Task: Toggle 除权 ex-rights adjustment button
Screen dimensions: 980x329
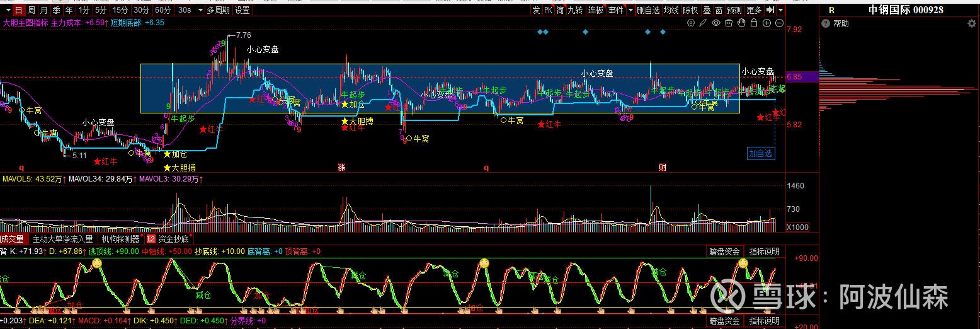Action: tap(690, 10)
